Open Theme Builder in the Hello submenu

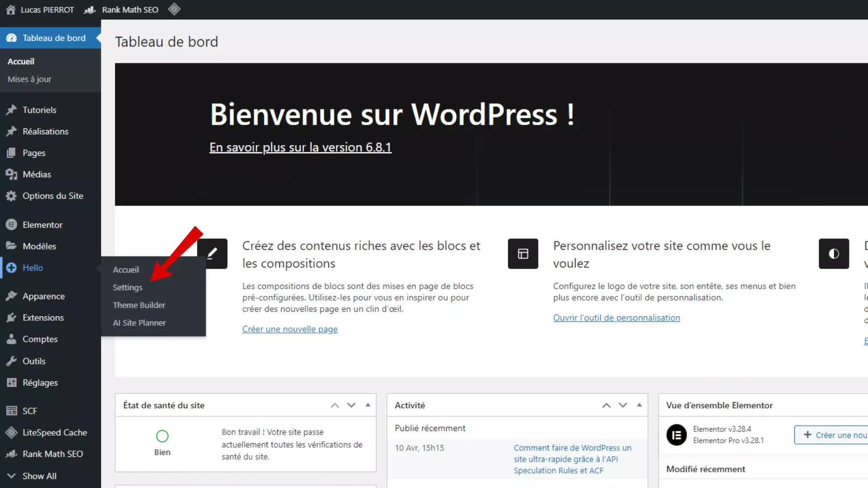(x=139, y=305)
